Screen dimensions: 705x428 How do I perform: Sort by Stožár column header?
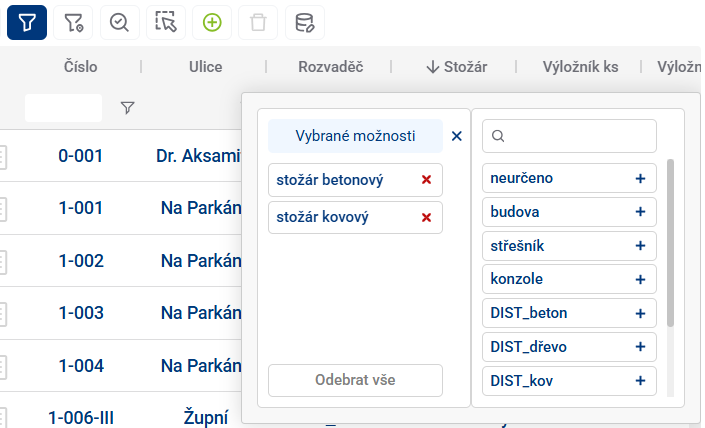(456, 67)
